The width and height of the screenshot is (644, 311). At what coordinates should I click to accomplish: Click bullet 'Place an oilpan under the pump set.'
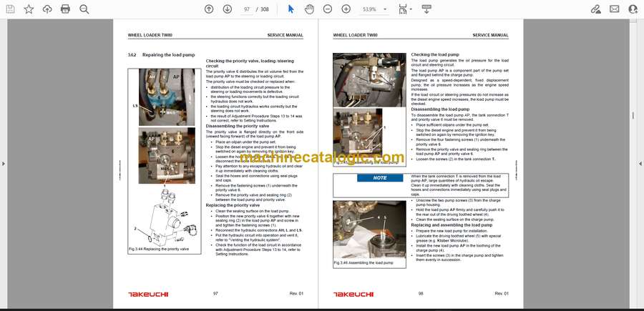[x=247, y=142]
